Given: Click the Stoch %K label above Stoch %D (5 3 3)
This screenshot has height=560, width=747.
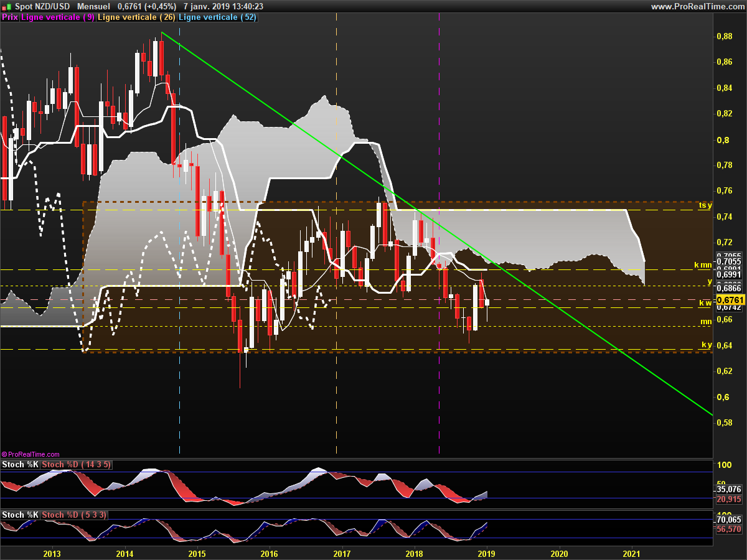Looking at the screenshot, I should (21, 515).
